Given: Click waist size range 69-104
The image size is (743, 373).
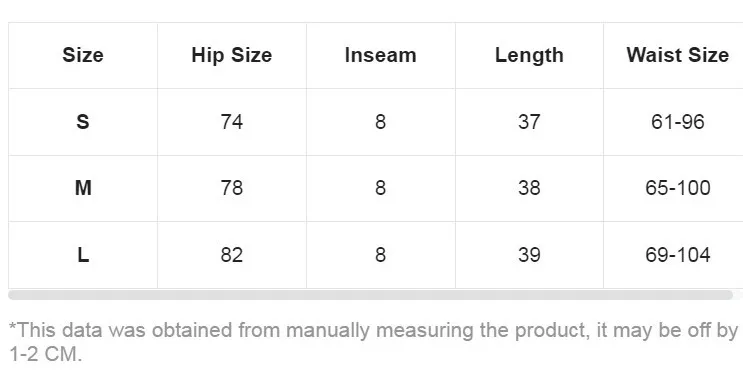Looking at the screenshot, I should click(x=678, y=255).
